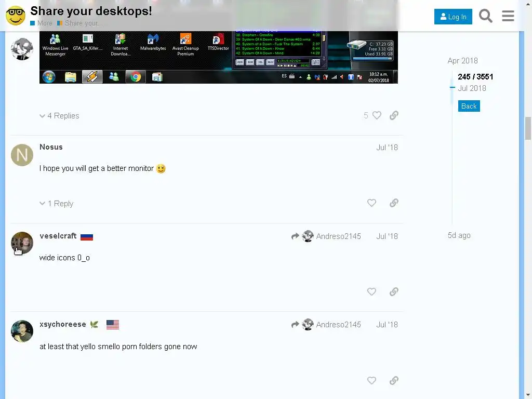
Task: Click the Jul '18 date on veselcraft's post
Action: (387, 236)
